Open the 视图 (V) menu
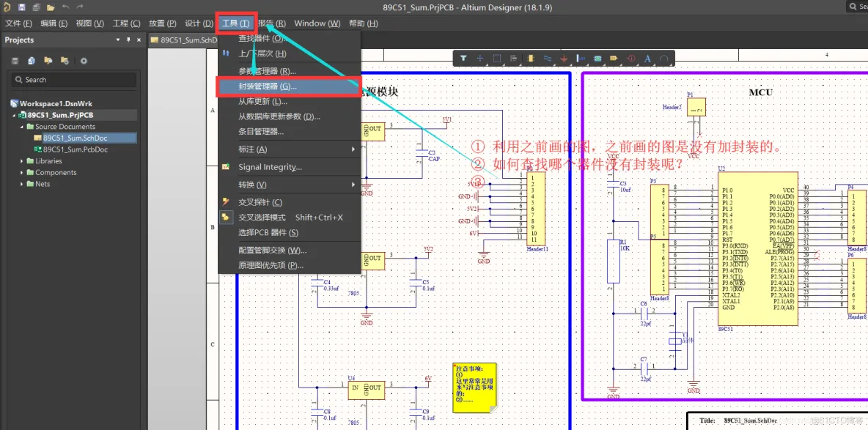This screenshot has width=868, height=430. click(x=89, y=23)
